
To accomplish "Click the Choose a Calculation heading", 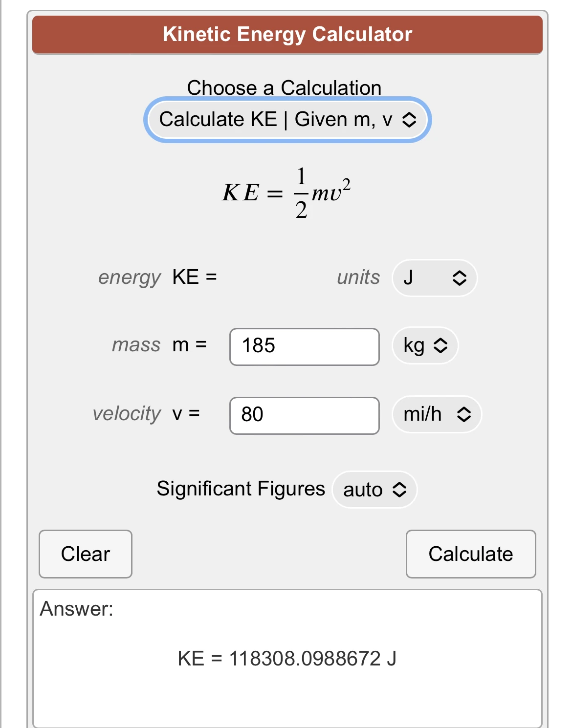I will tap(284, 88).
